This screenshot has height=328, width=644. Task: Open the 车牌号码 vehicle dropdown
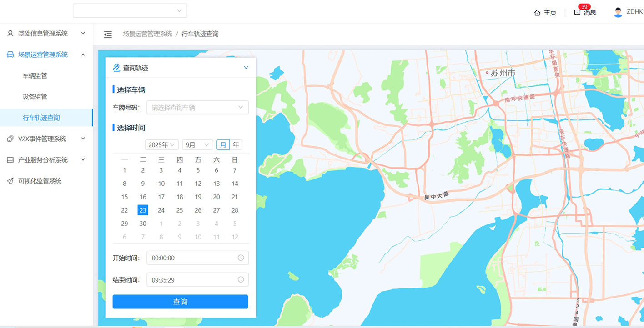pos(197,108)
